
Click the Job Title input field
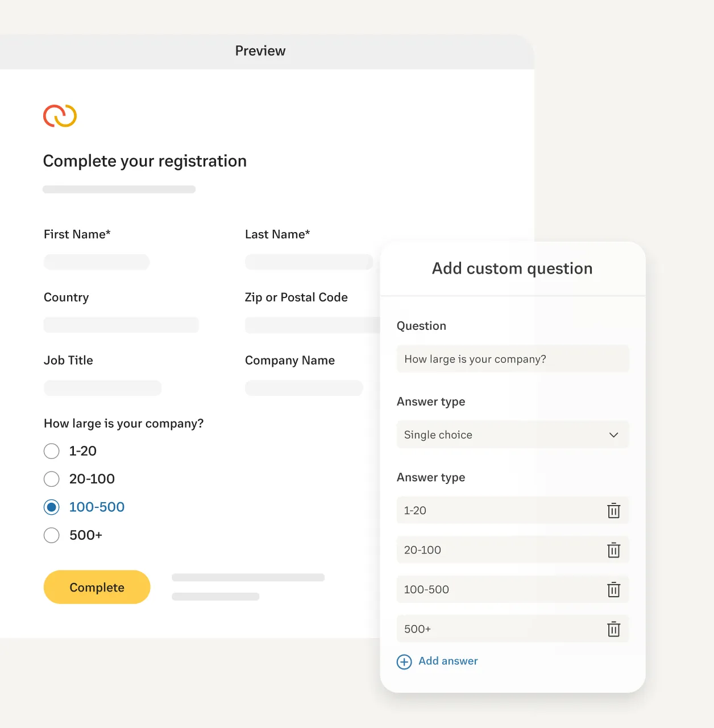pyautogui.click(x=102, y=388)
